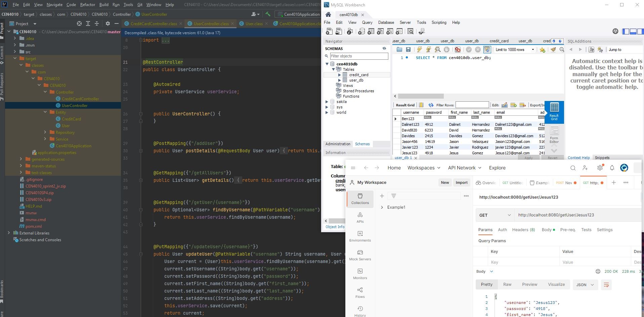
Task: Open the GET method dropdown in Postman
Action: tap(495, 215)
